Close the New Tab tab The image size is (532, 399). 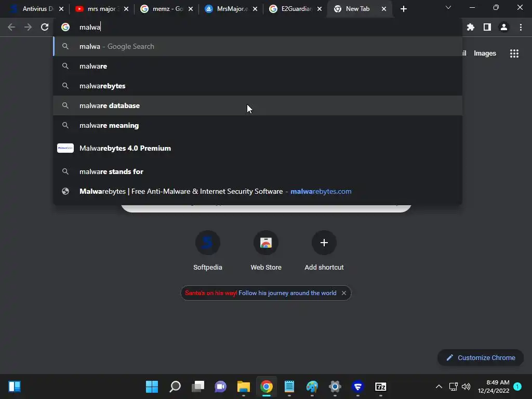[384, 9]
